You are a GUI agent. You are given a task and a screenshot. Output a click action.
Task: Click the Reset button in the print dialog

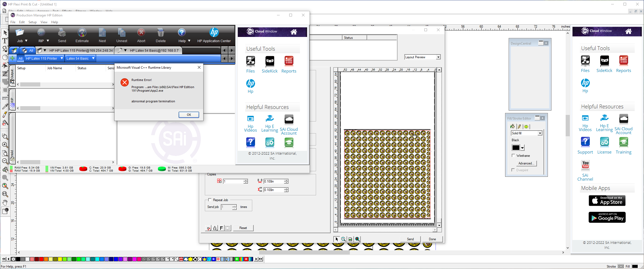point(243,228)
